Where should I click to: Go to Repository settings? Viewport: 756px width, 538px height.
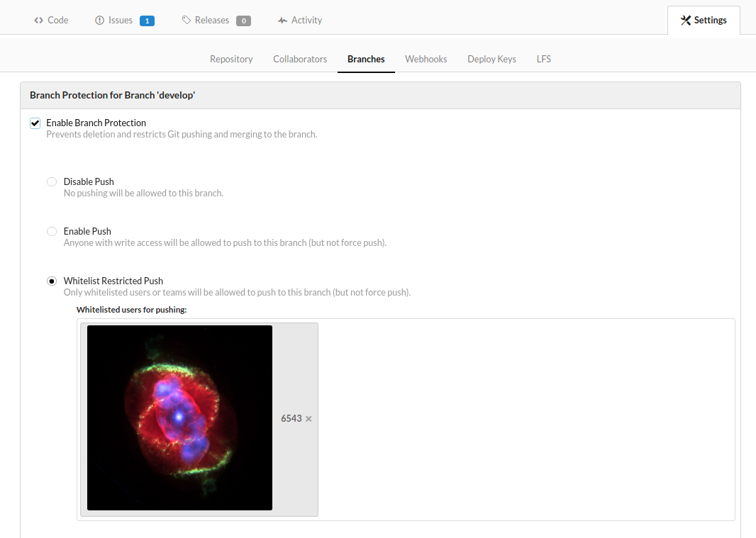click(x=231, y=59)
